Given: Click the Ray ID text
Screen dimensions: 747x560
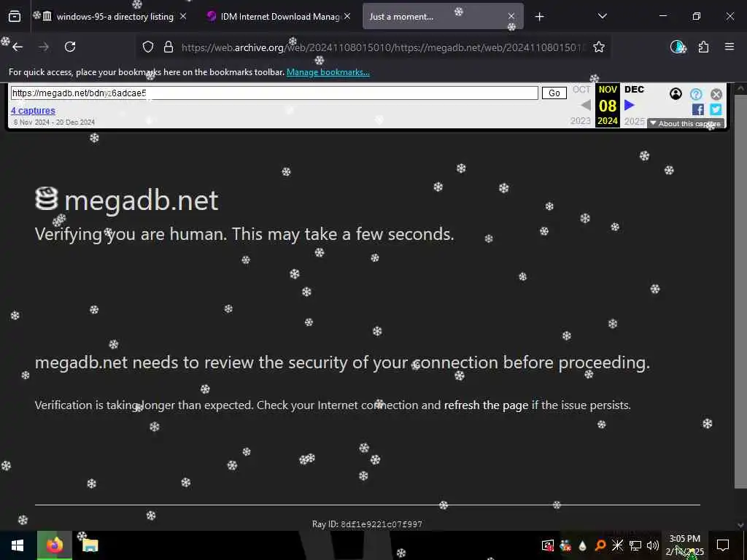Looking at the screenshot, I should click(x=367, y=524).
